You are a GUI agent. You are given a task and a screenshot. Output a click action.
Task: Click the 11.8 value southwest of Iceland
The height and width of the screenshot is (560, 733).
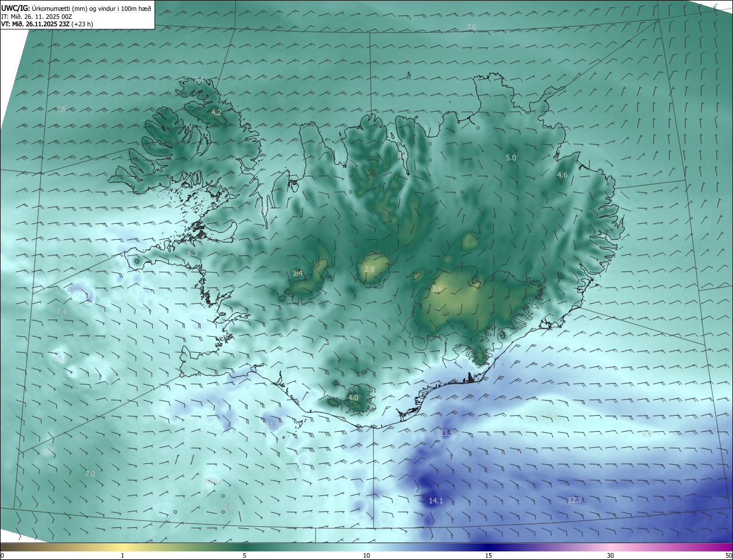click(273, 424)
